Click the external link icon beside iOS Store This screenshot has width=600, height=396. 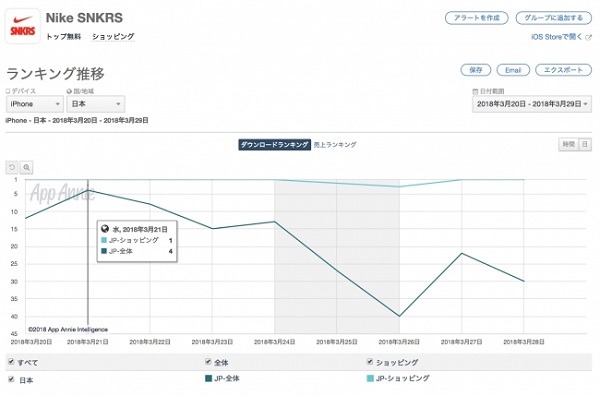(x=589, y=37)
